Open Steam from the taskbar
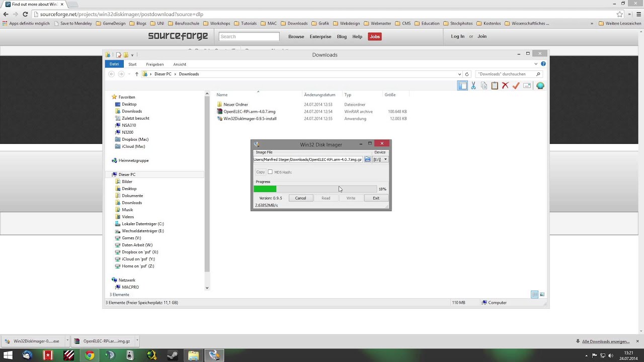The image size is (644, 362). click(172, 355)
